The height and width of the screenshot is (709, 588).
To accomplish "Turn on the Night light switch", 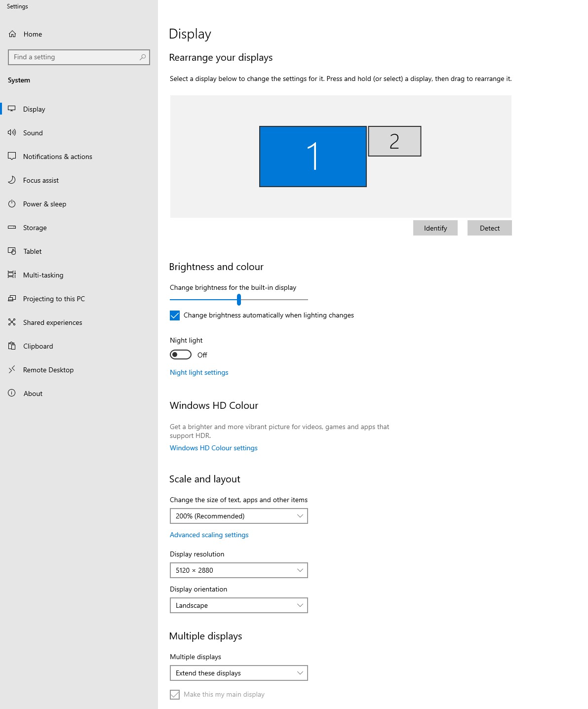I will point(181,355).
